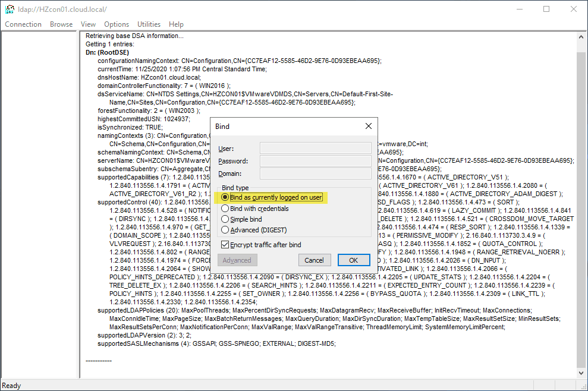The height and width of the screenshot is (391, 588).
Task: Click the Ready status bar text
Action: pyautogui.click(x=11, y=386)
